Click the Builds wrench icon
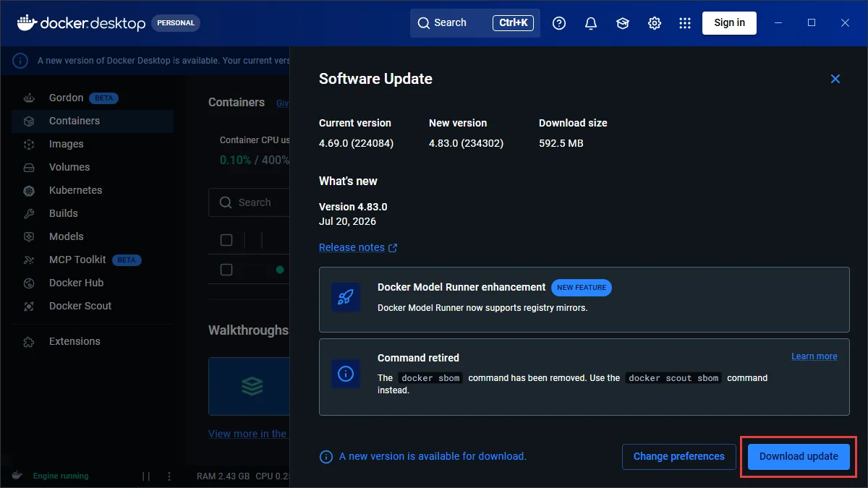Screen dimensions: 868x488 click(x=29, y=213)
